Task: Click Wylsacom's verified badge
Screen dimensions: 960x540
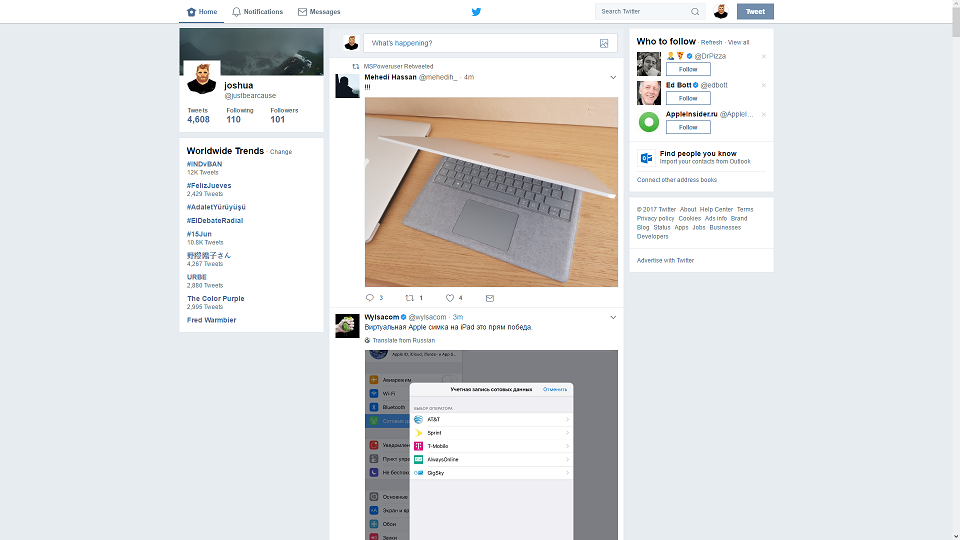Action: click(403, 317)
